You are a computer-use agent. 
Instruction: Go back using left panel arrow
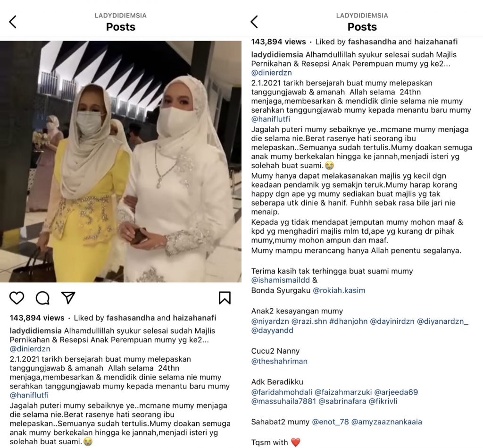click(x=13, y=22)
